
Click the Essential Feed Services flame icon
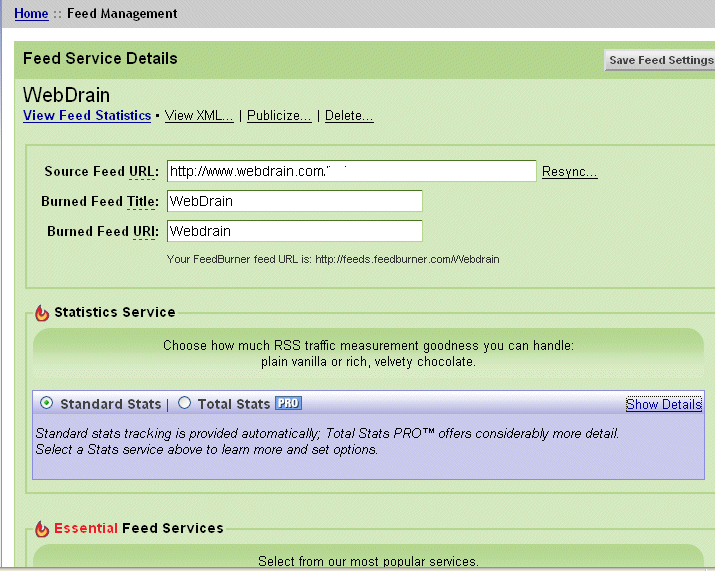pos(42,529)
